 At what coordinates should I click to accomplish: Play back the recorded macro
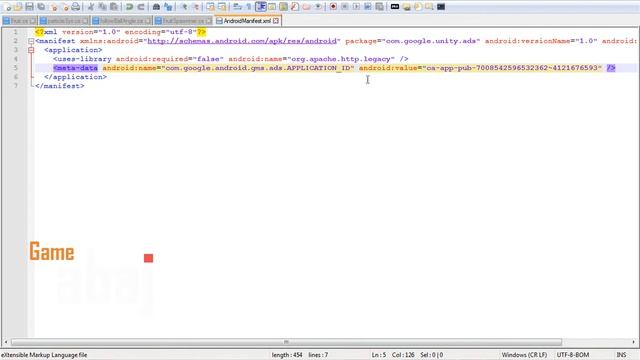(356, 7)
